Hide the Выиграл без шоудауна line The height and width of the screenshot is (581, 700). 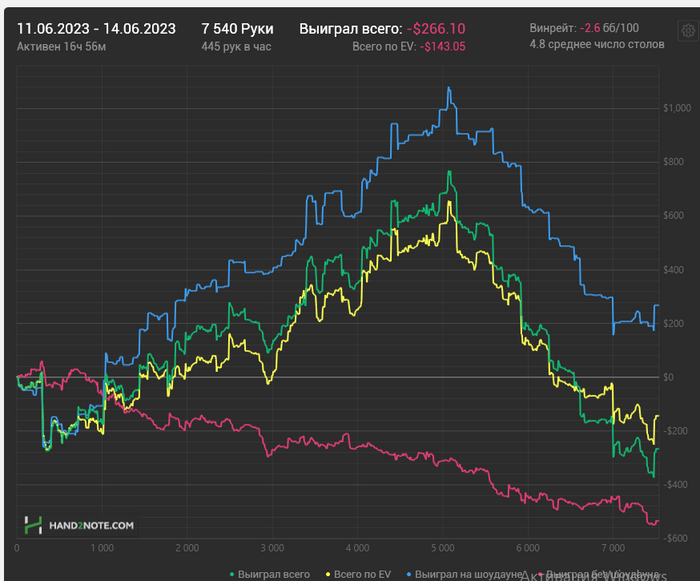pos(602,575)
